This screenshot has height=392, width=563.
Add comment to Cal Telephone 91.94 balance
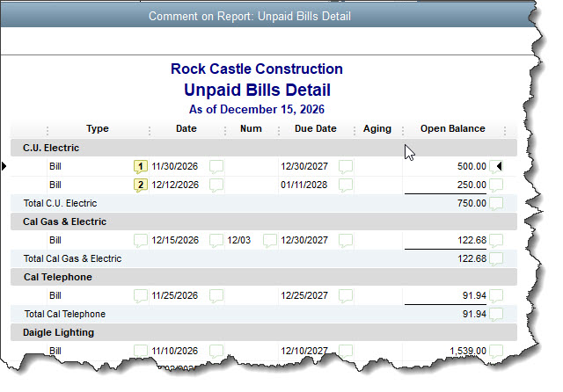tap(496, 295)
